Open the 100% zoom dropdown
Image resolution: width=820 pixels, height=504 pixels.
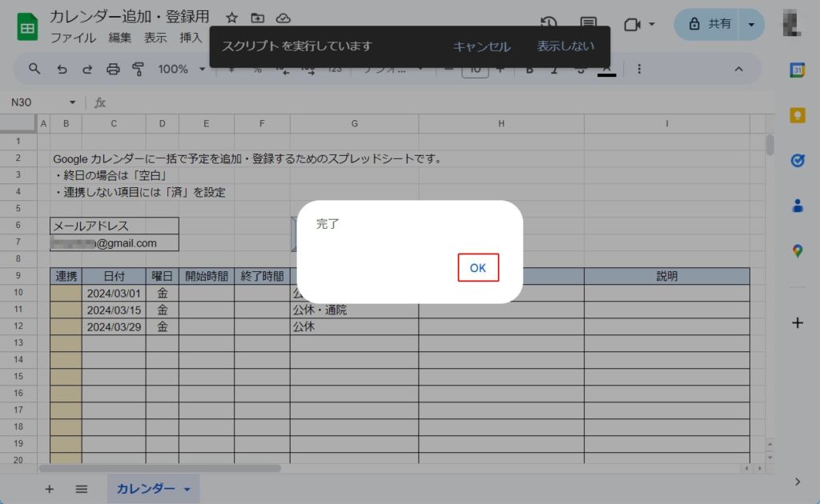coord(181,69)
